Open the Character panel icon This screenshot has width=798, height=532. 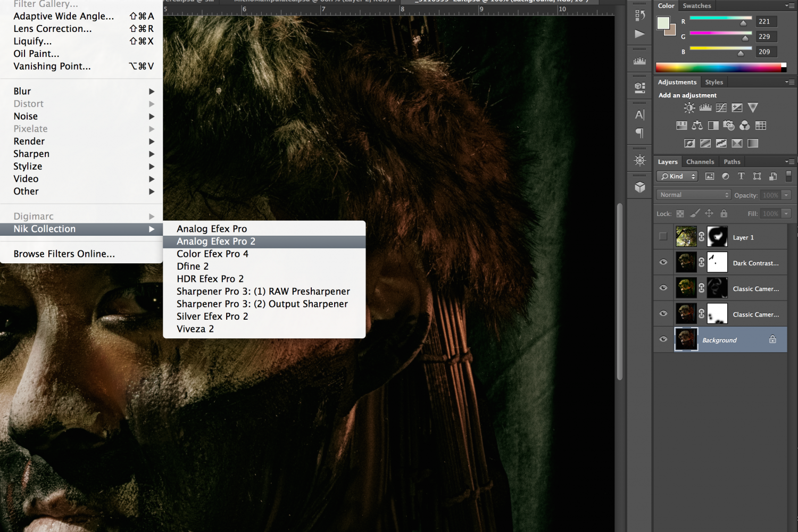pyautogui.click(x=640, y=114)
